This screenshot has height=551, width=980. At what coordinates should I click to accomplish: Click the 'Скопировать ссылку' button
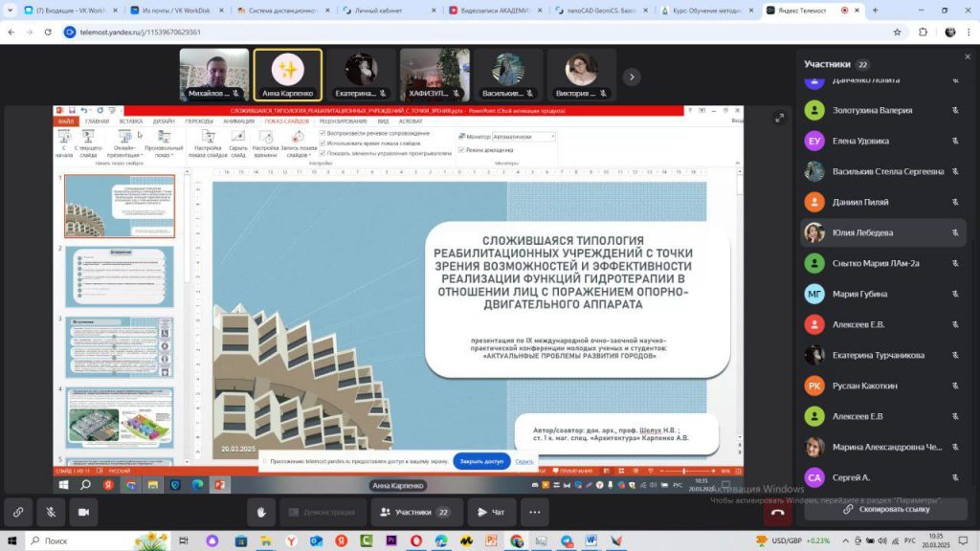click(886, 509)
